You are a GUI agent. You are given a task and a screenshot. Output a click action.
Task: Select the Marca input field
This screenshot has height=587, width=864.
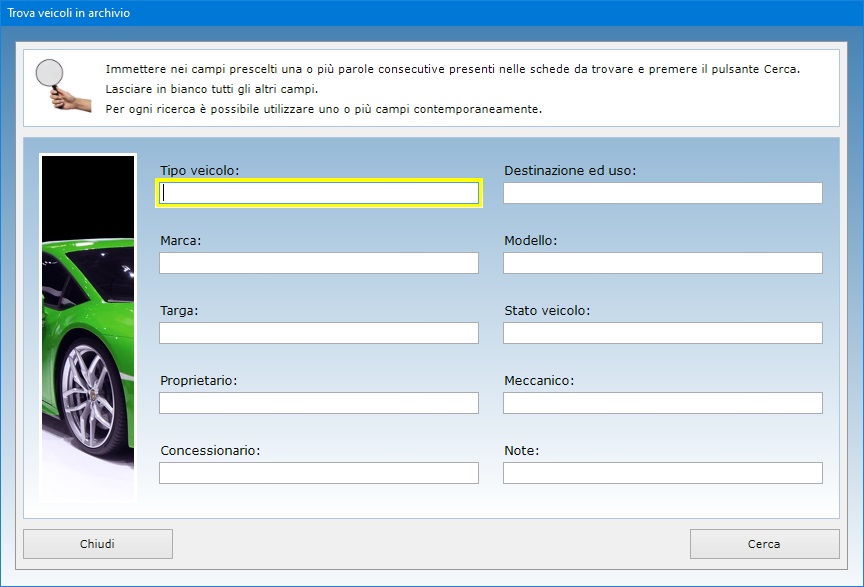(319, 263)
